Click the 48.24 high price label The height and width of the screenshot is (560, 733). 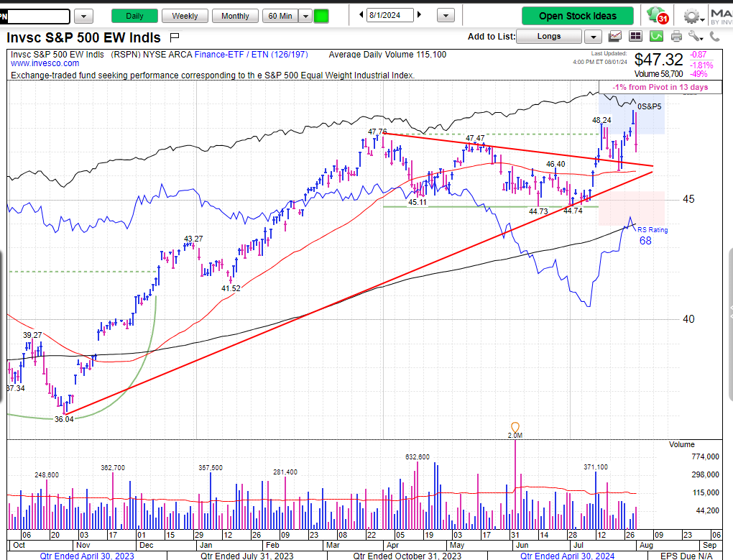click(x=601, y=120)
